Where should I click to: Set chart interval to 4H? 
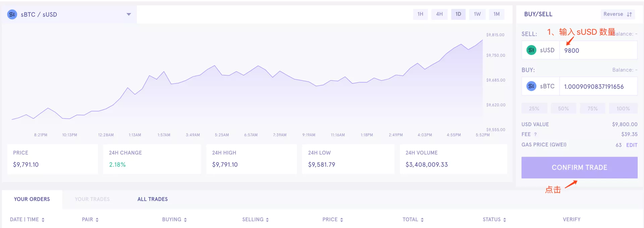[439, 14]
